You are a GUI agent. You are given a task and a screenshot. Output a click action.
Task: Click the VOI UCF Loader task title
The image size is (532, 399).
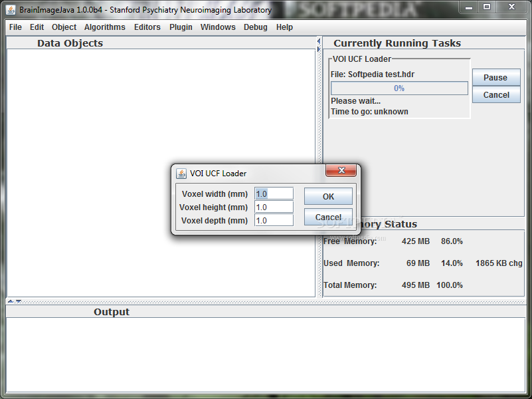tap(362, 59)
